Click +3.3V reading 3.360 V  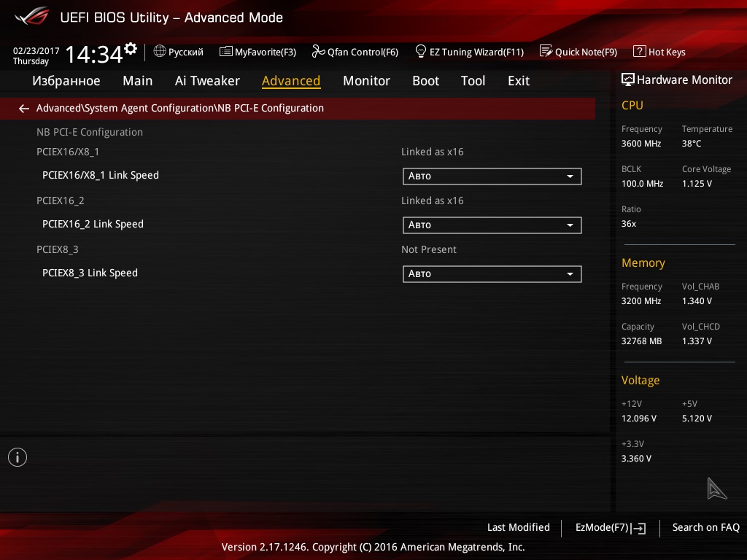click(x=636, y=459)
